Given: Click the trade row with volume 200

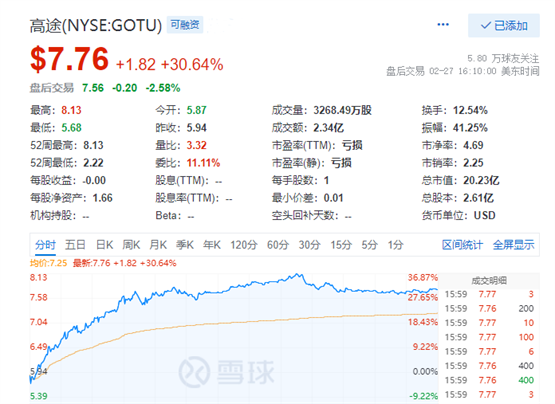Looking at the screenshot, I should pyautogui.click(x=489, y=309).
